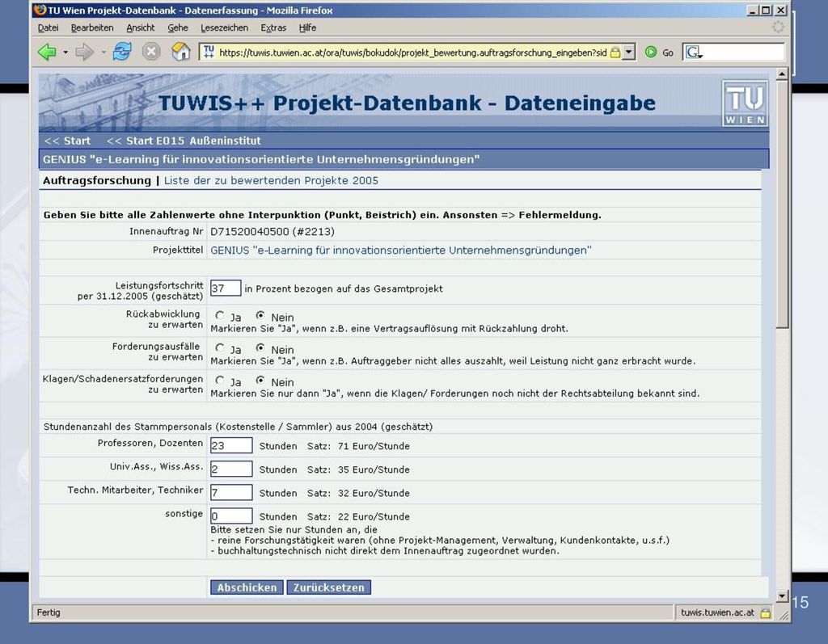Click the throbber activity icon
This screenshot has height=644, width=828.
point(778,27)
